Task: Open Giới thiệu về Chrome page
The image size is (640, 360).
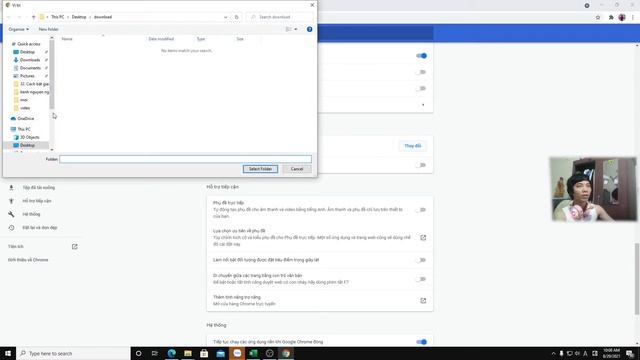Action: (x=28, y=260)
